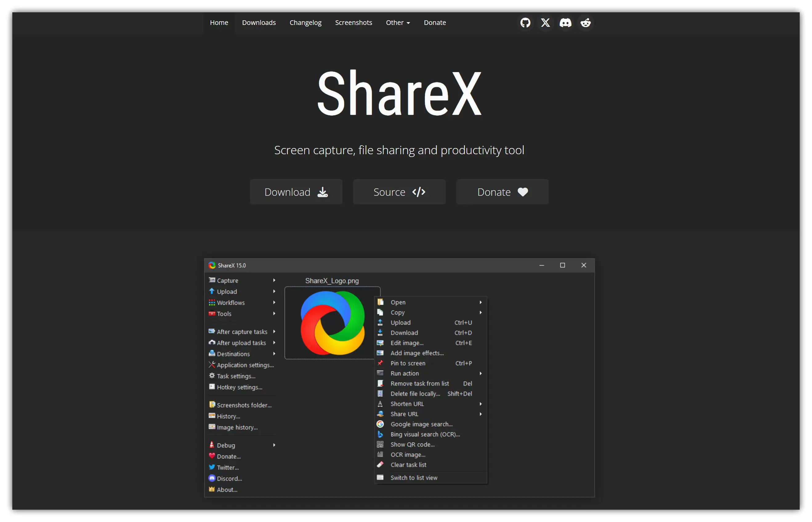Click the Source code button
This screenshot has width=812, height=522.
click(x=399, y=192)
